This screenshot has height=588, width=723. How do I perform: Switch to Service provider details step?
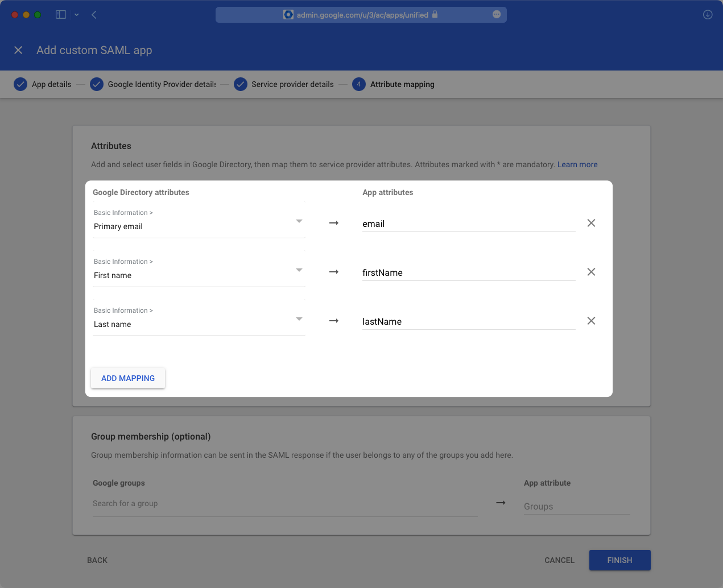tap(292, 84)
